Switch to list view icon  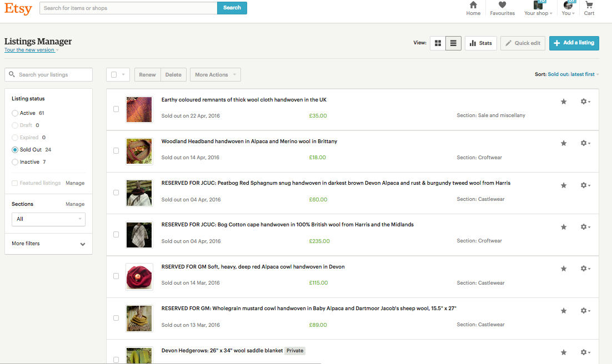(x=453, y=43)
